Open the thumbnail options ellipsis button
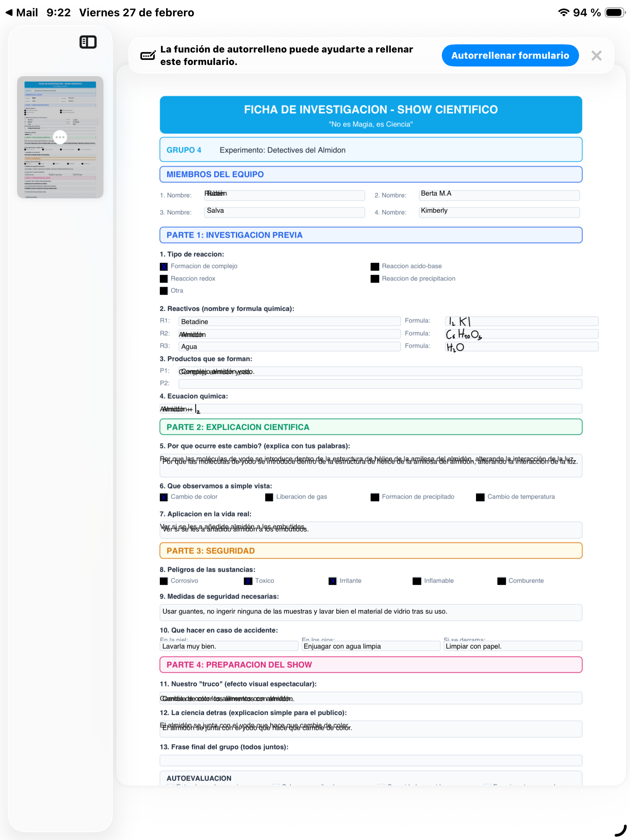630x840 pixels. tap(60, 137)
